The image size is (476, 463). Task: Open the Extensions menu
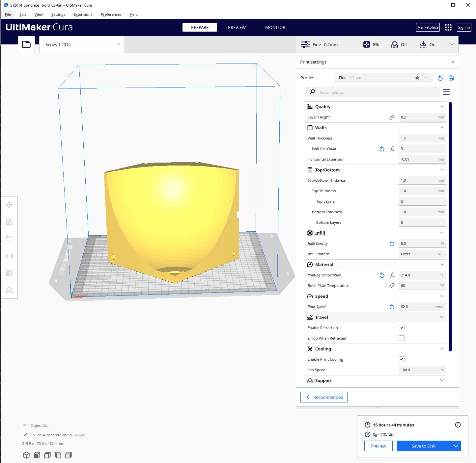(x=83, y=14)
